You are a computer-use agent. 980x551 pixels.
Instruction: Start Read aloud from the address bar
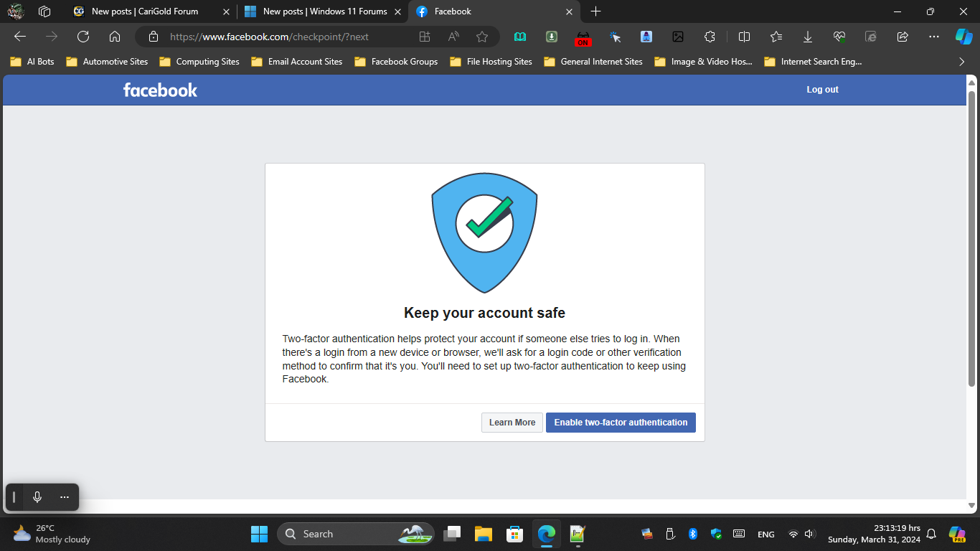pos(453,37)
